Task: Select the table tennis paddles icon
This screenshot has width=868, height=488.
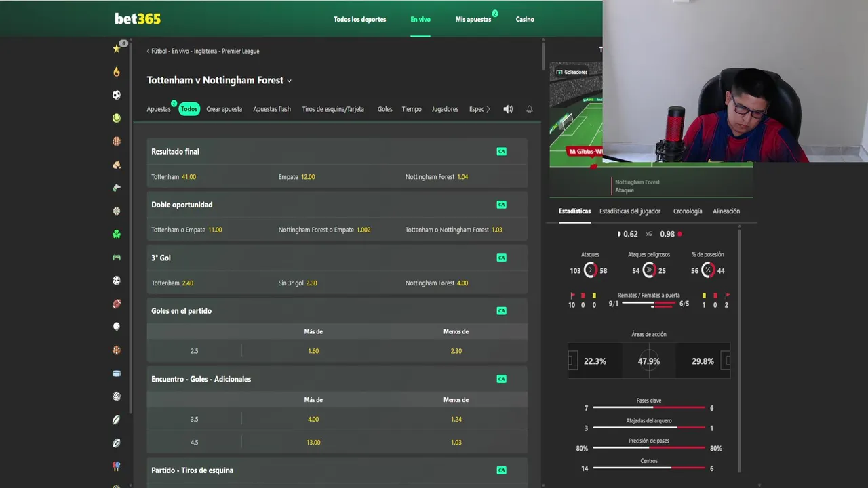Action: pos(117,466)
